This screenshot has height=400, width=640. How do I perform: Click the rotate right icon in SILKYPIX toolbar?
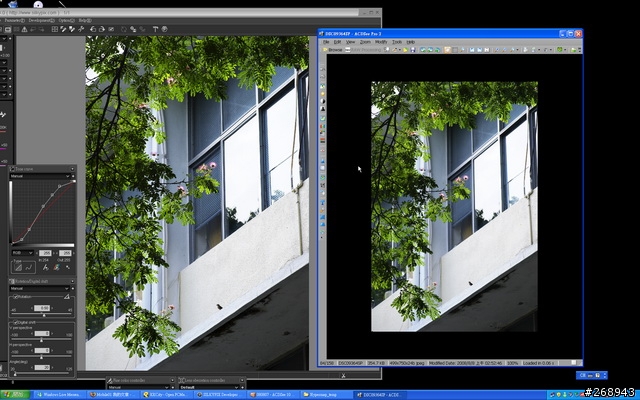[102, 29]
